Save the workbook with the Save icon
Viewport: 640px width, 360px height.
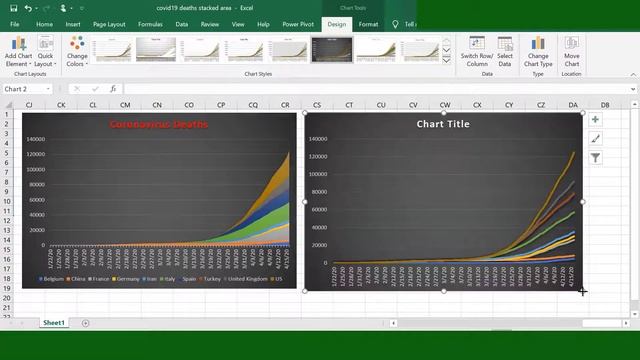(x=13, y=8)
